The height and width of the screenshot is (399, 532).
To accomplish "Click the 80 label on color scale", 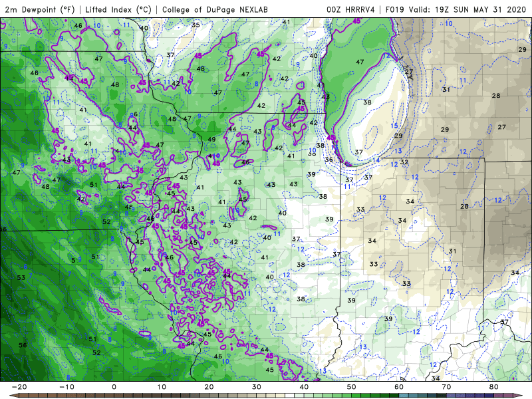I will coord(494,387).
